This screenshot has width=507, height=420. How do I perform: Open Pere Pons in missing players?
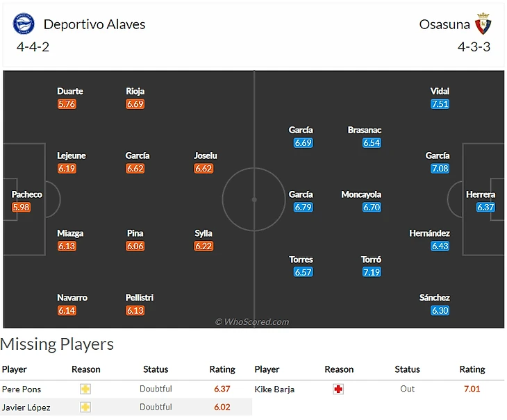click(x=19, y=389)
